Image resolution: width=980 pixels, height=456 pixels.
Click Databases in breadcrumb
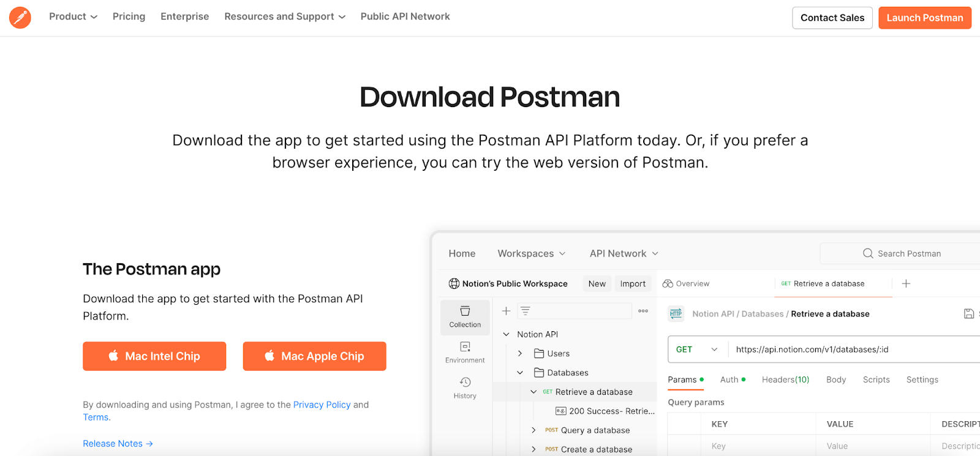(x=763, y=314)
